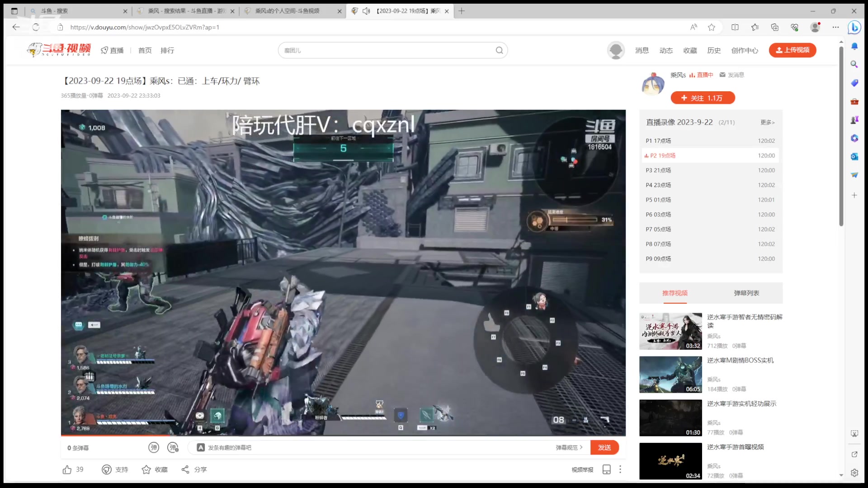The width and height of the screenshot is (868, 488).
Task: Click the share icon
Action: [185, 469]
